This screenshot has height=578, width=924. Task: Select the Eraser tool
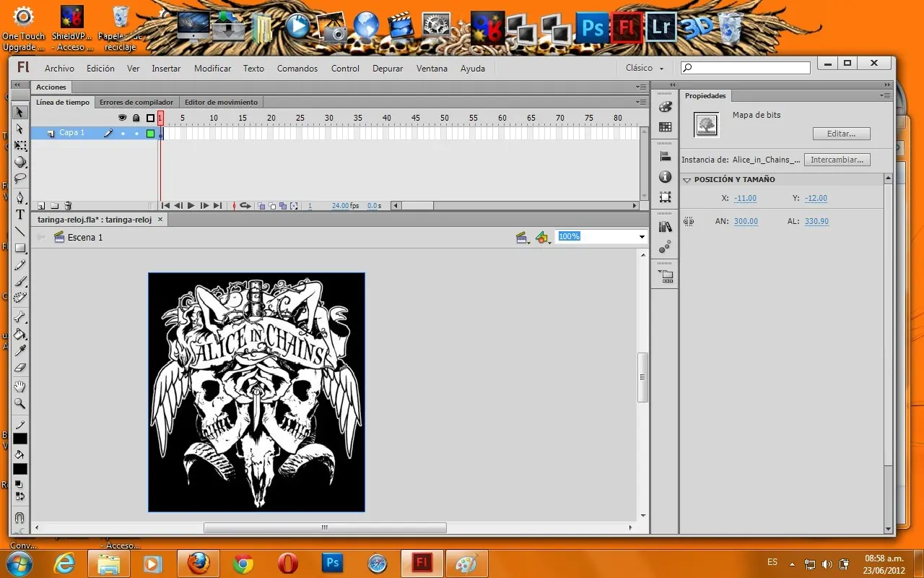point(20,367)
